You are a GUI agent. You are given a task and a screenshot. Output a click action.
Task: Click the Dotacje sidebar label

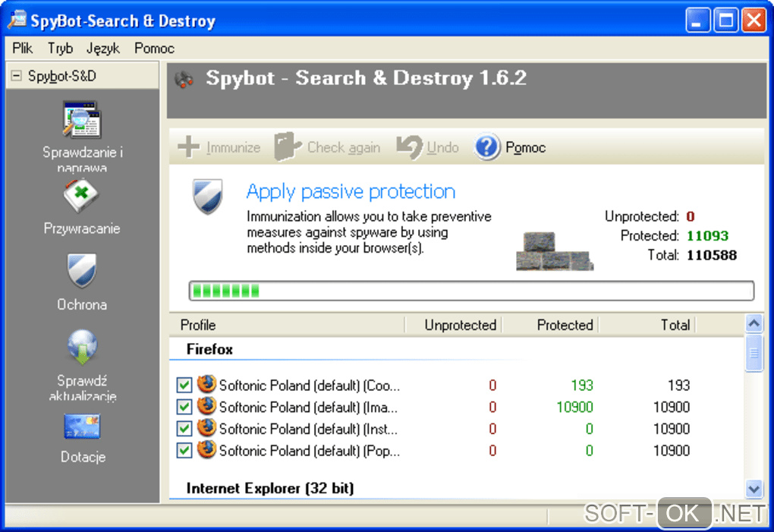tap(83, 457)
